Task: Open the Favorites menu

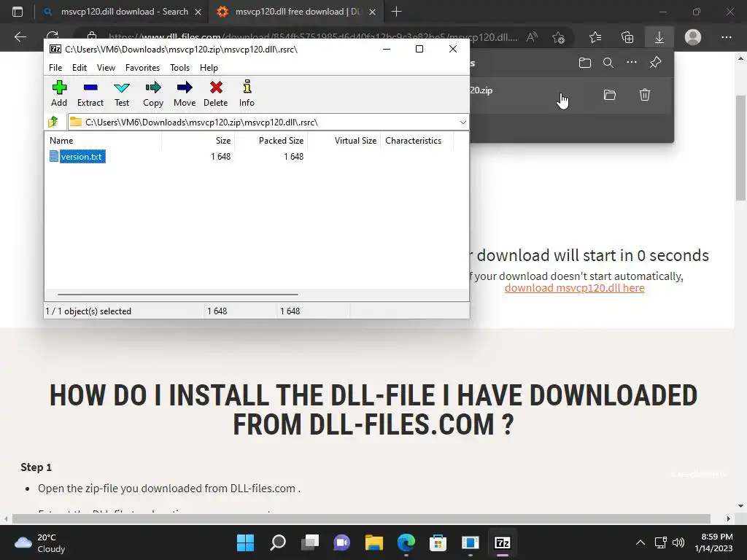Action: point(142,68)
